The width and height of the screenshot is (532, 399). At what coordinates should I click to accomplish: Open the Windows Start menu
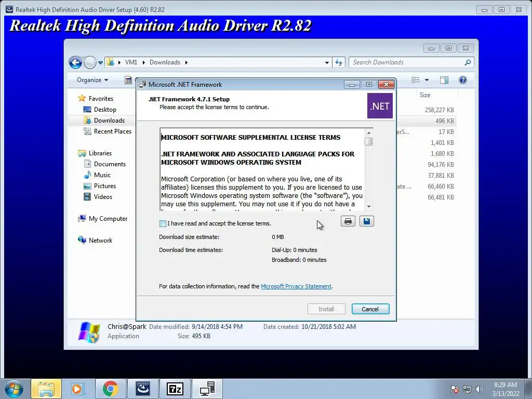click(x=14, y=389)
